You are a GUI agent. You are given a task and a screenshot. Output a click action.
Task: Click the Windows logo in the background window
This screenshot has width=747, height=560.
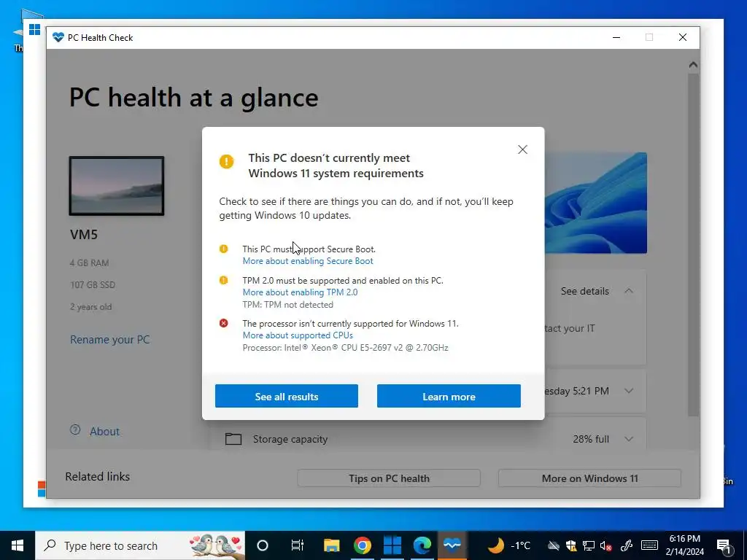point(34,29)
